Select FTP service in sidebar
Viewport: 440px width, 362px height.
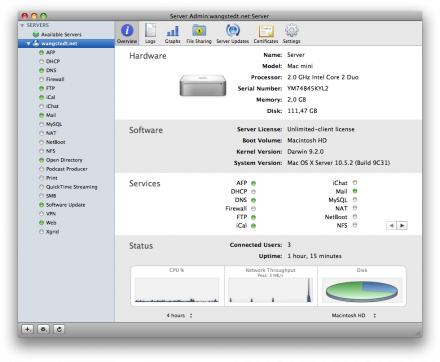coord(50,88)
